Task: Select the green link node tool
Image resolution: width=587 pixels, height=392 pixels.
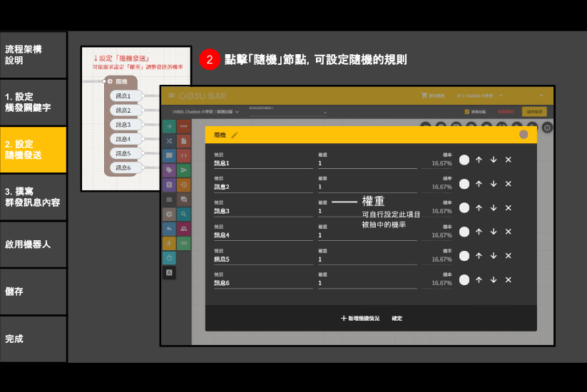Action: click(x=184, y=243)
